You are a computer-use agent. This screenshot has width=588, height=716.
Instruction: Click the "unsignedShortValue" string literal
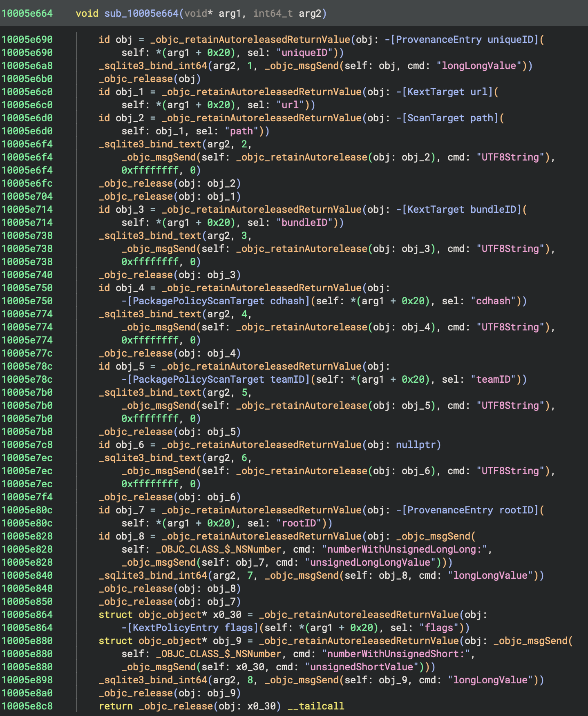(x=361, y=667)
